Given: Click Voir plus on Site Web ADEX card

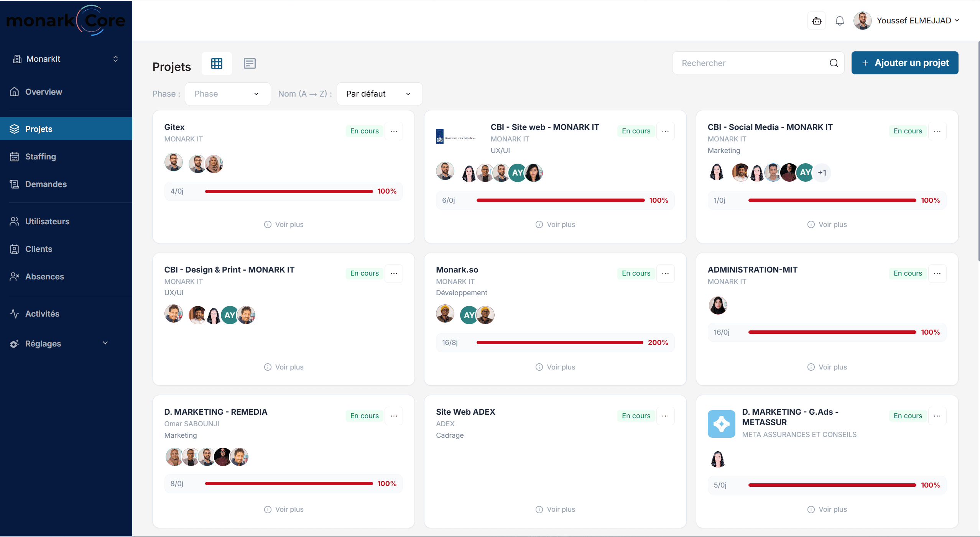Looking at the screenshot, I should [555, 509].
